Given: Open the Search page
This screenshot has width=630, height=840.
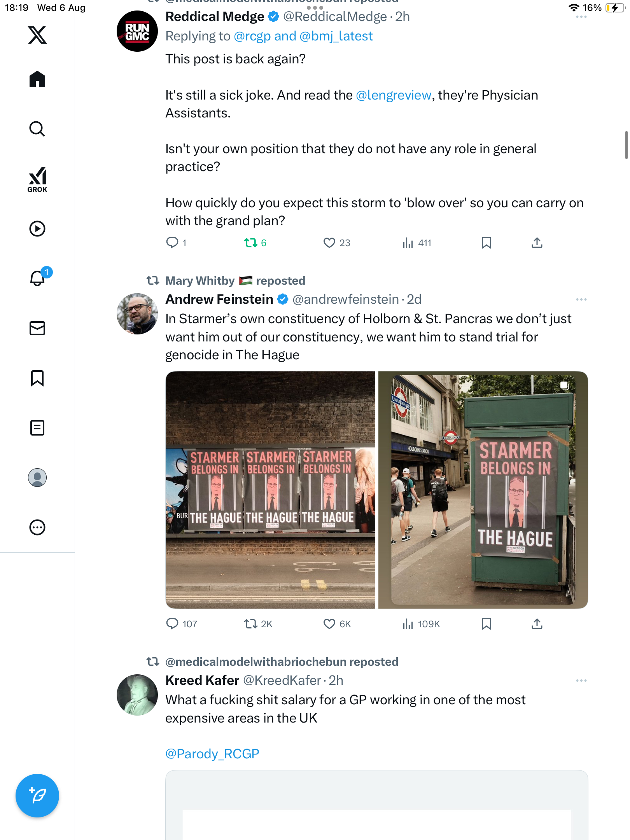Looking at the screenshot, I should click(37, 129).
